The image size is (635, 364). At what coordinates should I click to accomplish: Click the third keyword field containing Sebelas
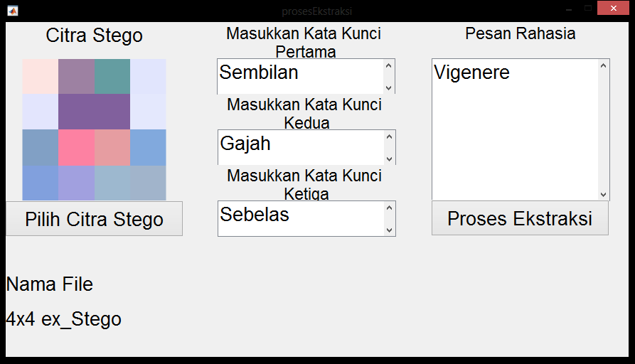300,218
